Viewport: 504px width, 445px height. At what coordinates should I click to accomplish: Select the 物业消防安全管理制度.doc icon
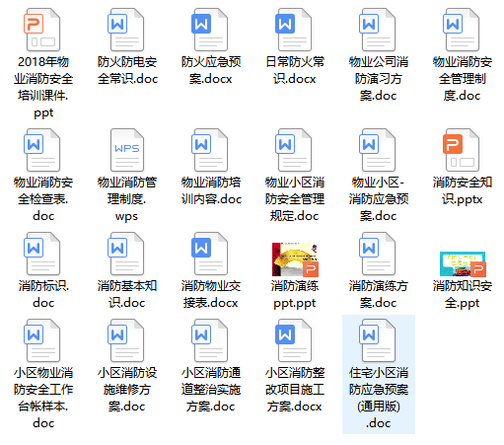point(462,30)
